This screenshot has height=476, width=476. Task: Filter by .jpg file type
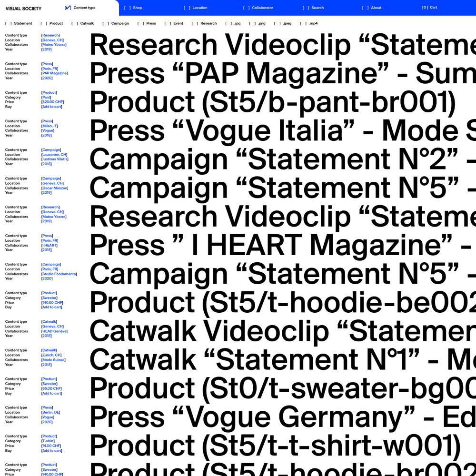click(233, 23)
